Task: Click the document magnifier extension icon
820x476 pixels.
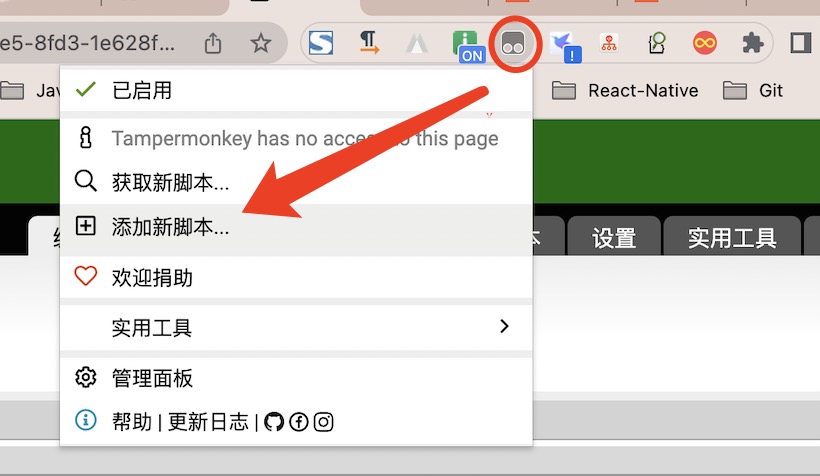Action: click(657, 43)
